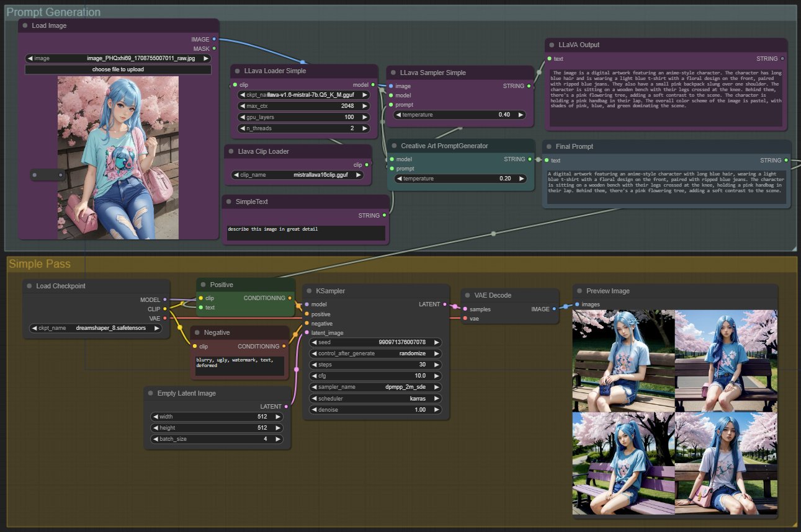Click the LLaVA Output node collapse dot

[x=552, y=45]
